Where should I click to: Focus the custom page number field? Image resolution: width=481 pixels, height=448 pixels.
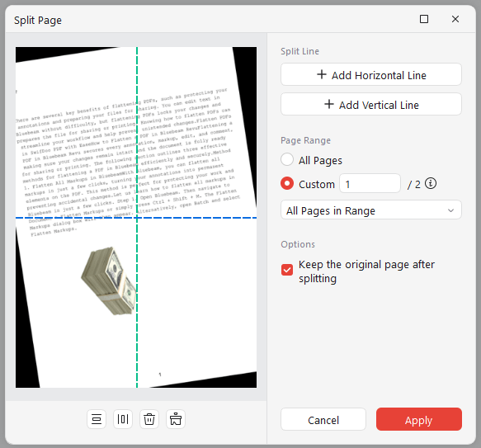tap(370, 183)
